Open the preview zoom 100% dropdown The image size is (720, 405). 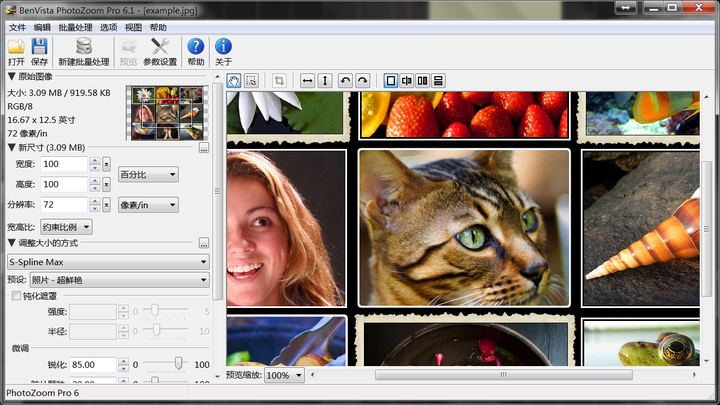[284, 375]
